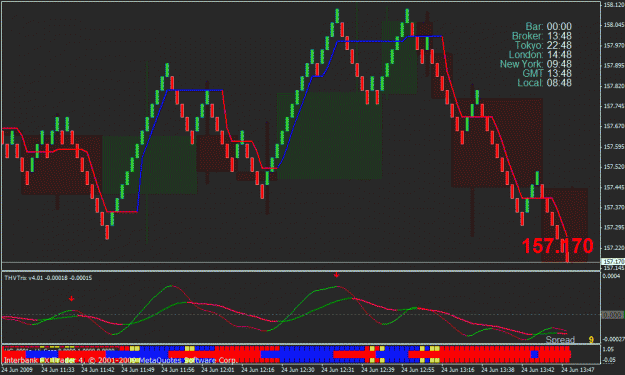Screen dimensions: 625x375
Task: Click lone blue trend-bar square above 13:42
Action: coord(535,354)
